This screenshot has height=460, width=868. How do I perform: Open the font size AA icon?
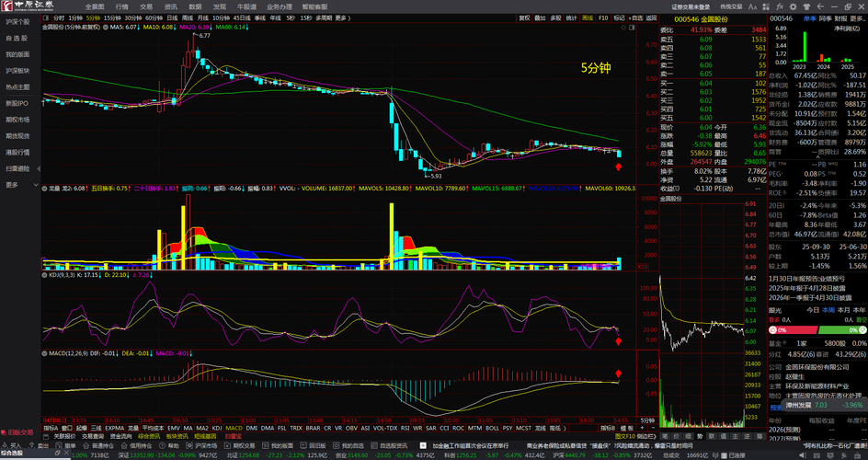(x=752, y=6)
